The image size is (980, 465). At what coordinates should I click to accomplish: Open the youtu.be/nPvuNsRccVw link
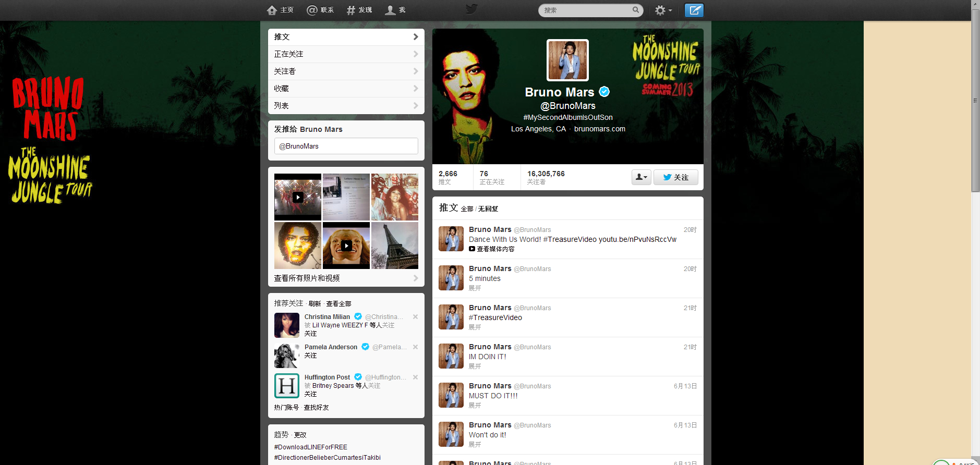[637, 240]
